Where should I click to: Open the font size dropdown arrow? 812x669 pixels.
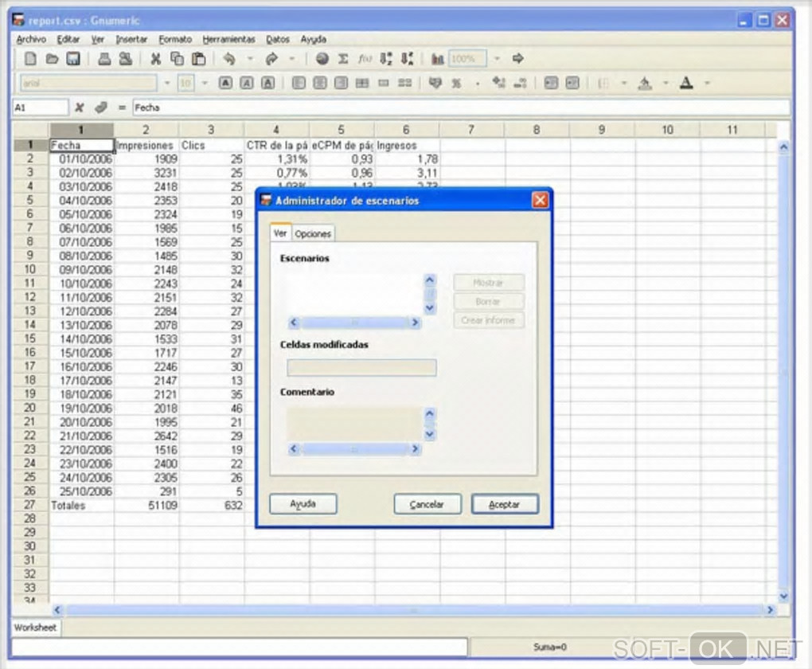[205, 83]
